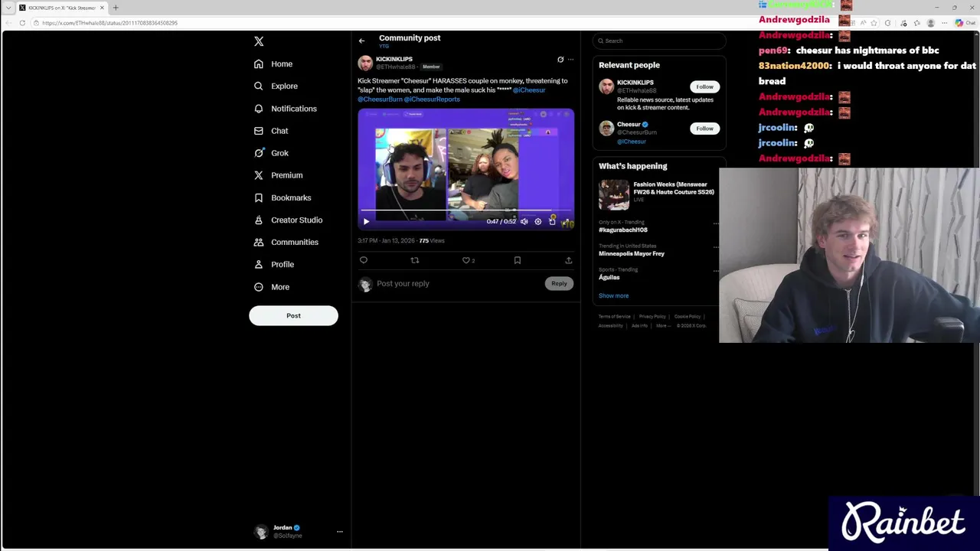Open the @CheesurBurn mention link
This screenshot has width=980, height=551.
click(x=380, y=99)
